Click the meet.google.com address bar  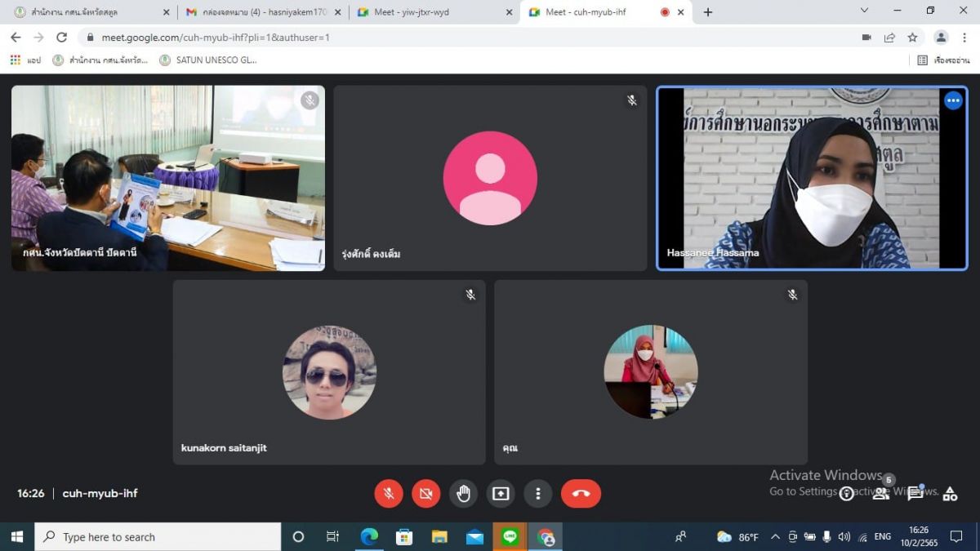pos(408,38)
